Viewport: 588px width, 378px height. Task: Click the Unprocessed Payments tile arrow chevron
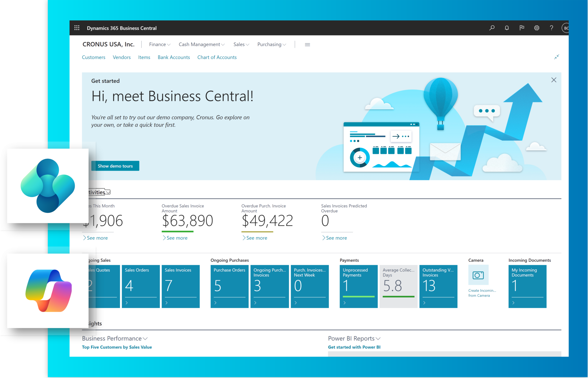pos(345,303)
